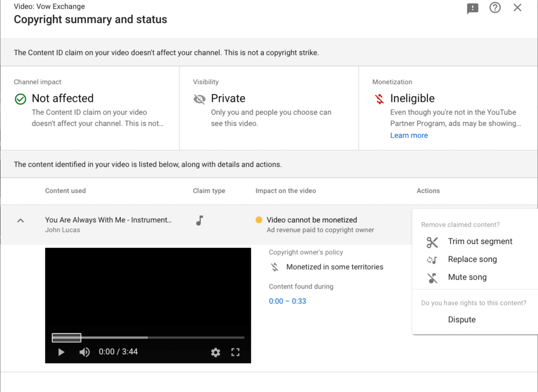Click the scissors Trim out segment icon
The height and width of the screenshot is (392, 538).
tap(432, 242)
